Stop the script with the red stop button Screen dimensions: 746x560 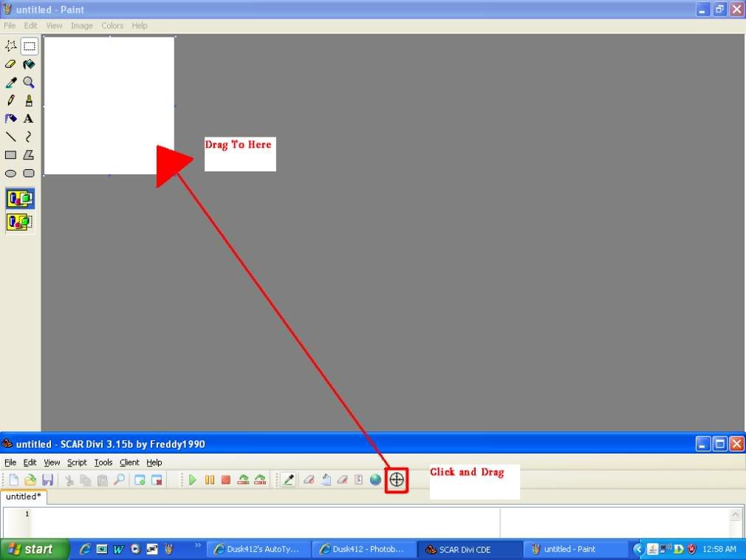click(226, 480)
